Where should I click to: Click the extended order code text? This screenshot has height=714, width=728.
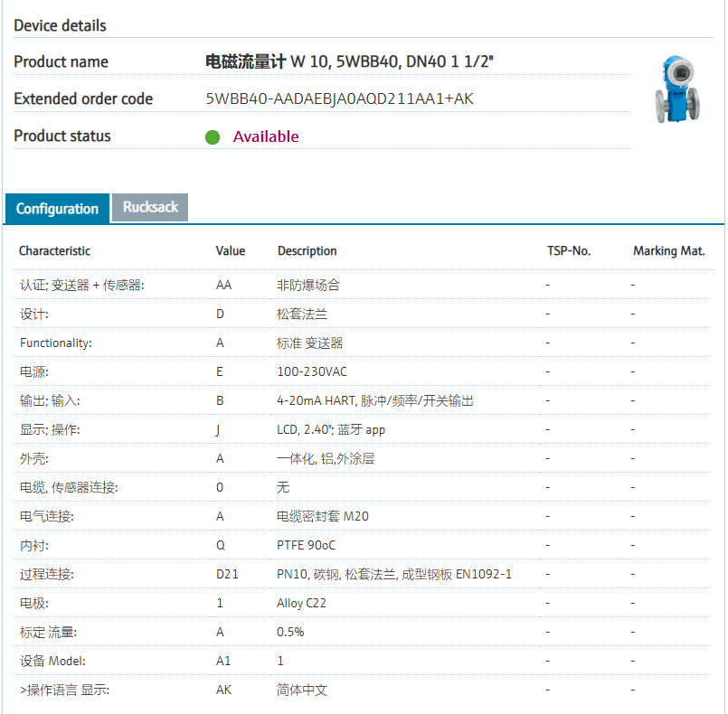(x=339, y=99)
